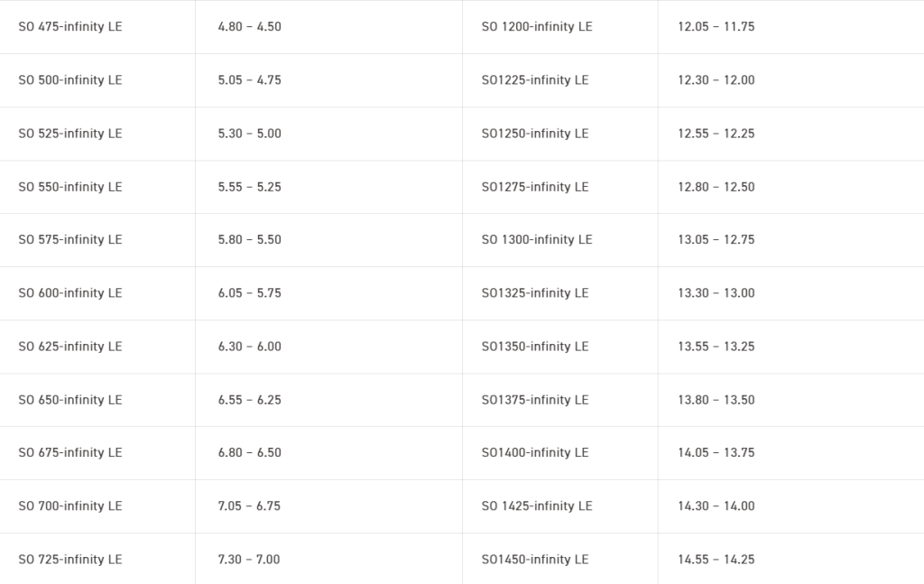
Task: Click the SO1375-infinity LE label
Action: point(535,400)
